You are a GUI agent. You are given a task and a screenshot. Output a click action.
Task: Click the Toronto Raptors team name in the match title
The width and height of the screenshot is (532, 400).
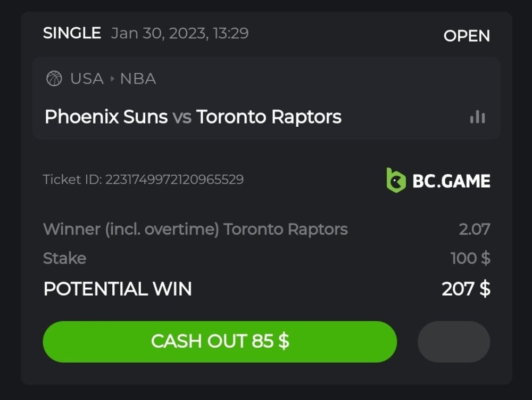[269, 117]
